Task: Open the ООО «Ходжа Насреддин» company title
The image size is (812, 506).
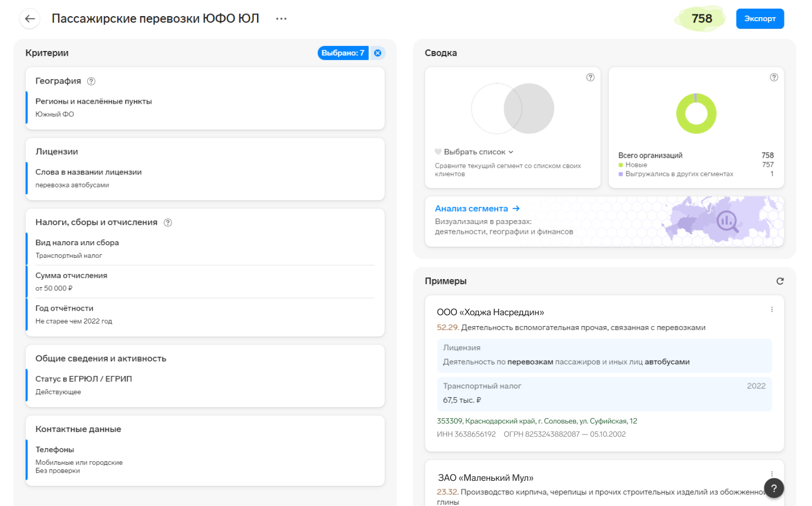Action: [490, 312]
